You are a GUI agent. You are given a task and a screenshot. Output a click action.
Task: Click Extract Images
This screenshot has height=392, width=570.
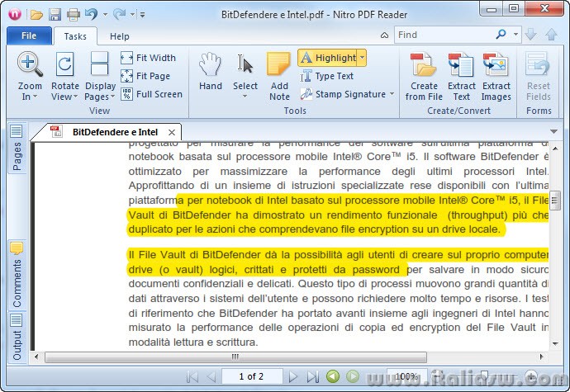pyautogui.click(x=496, y=76)
